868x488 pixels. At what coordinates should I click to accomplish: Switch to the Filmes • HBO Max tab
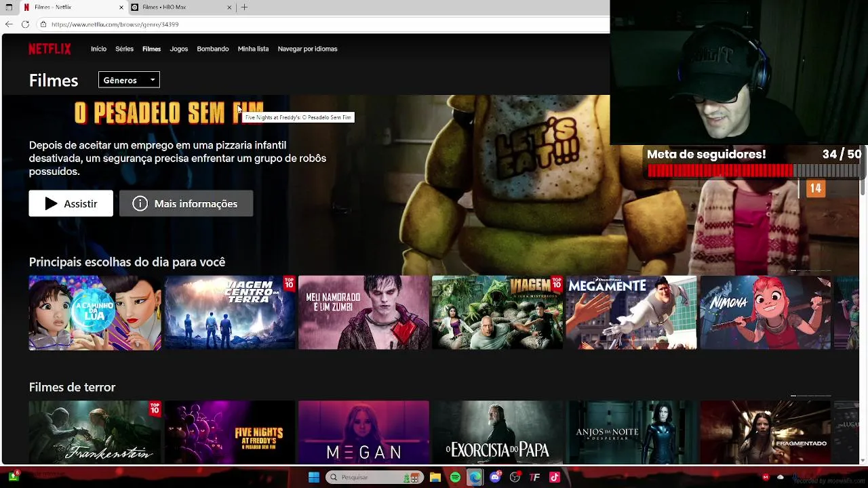click(181, 7)
